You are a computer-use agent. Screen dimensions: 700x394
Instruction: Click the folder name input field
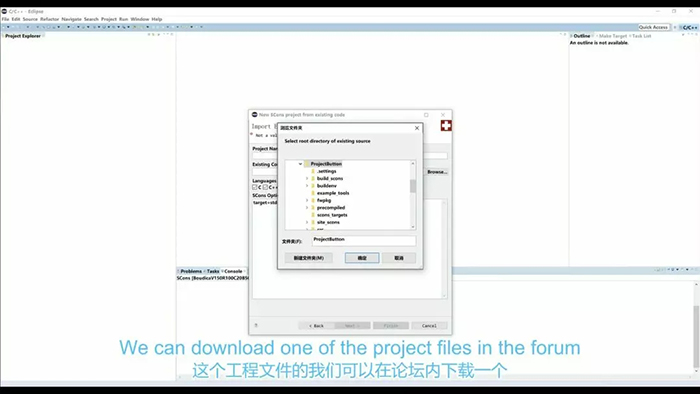(x=364, y=241)
